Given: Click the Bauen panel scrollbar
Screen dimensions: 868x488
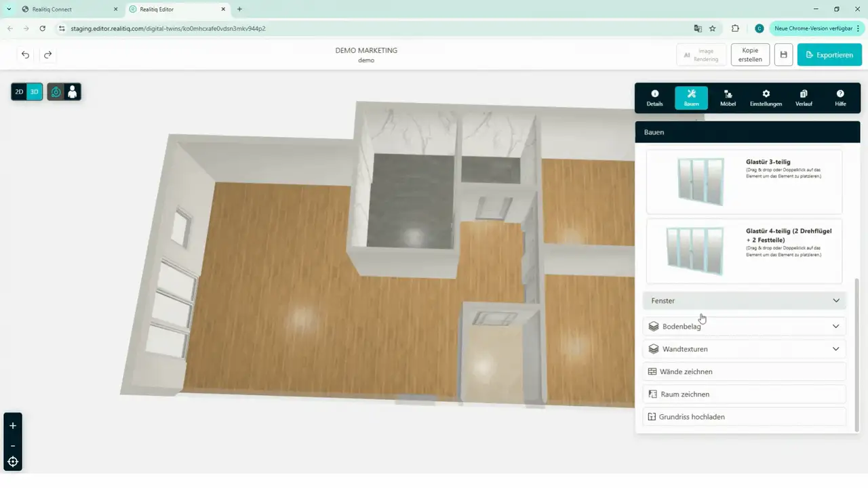Looking at the screenshot, I should [x=856, y=354].
